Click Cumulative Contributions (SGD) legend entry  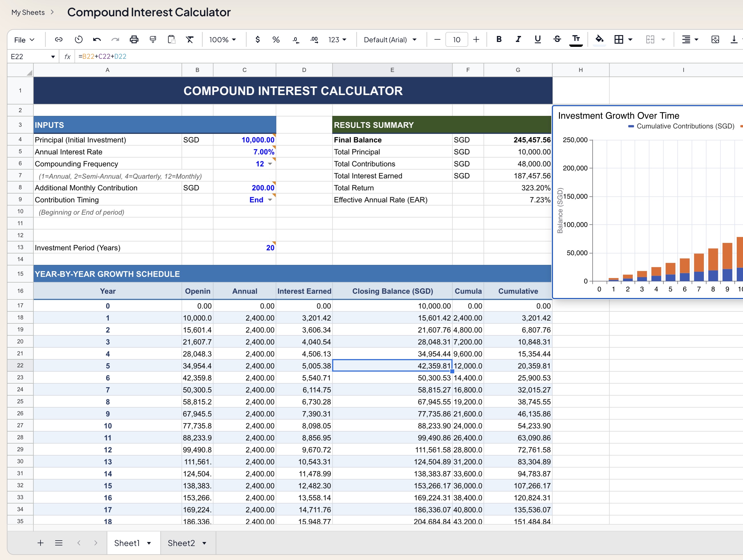tap(681, 126)
